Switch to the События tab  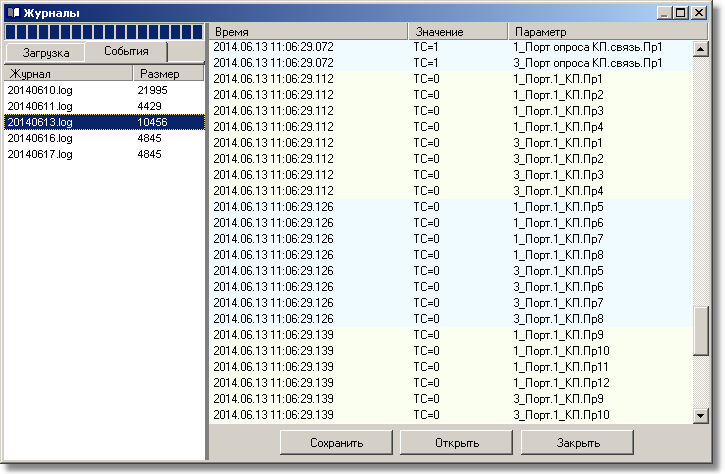point(125,51)
